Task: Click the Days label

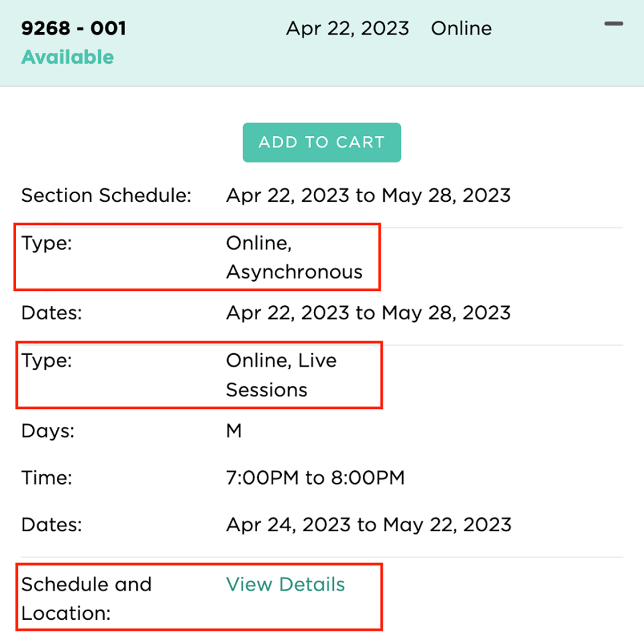Action: 48,431
